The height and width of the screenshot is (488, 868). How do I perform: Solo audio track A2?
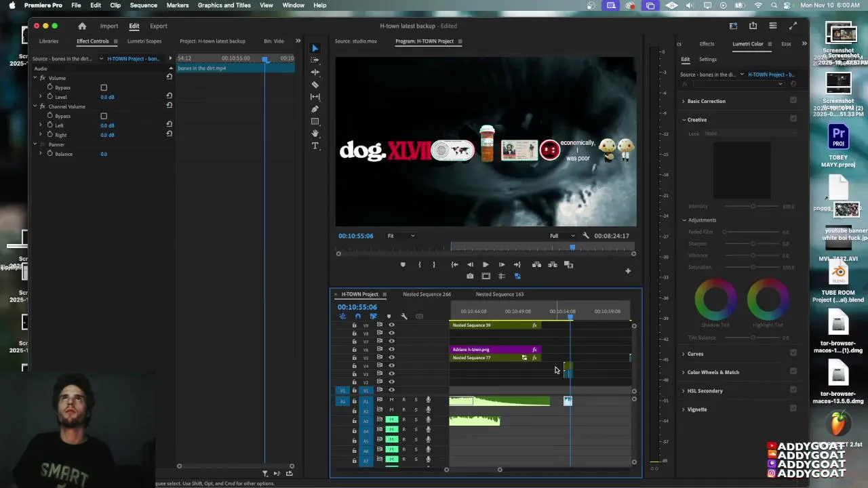pos(416,409)
